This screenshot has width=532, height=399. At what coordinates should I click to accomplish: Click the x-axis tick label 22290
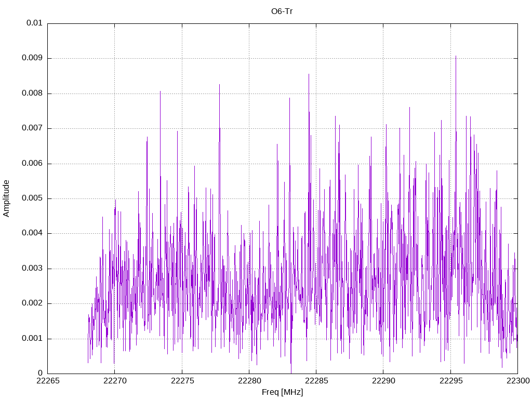pos(384,381)
